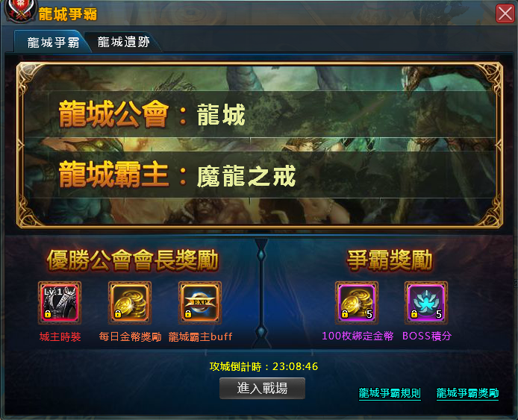Viewport: 518px width, 420px height.
Task: Click the 龍城霸主buff EXP icon
Action: click(x=200, y=303)
